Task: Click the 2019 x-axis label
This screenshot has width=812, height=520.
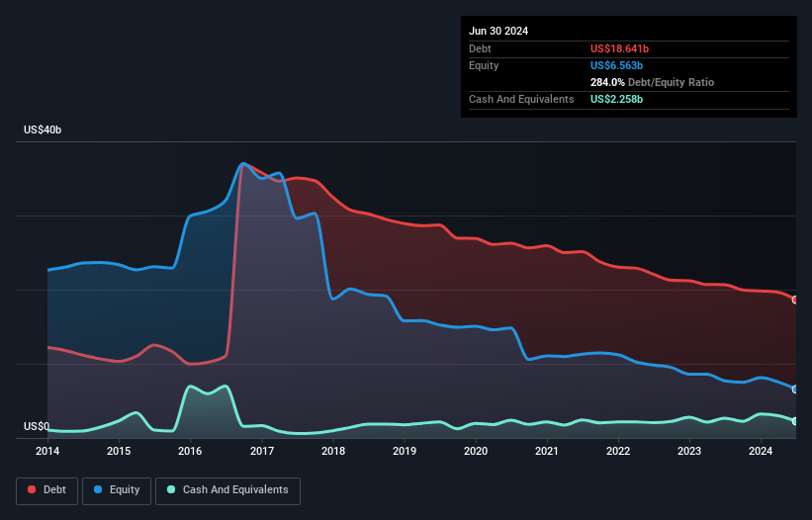Action: 405,451
